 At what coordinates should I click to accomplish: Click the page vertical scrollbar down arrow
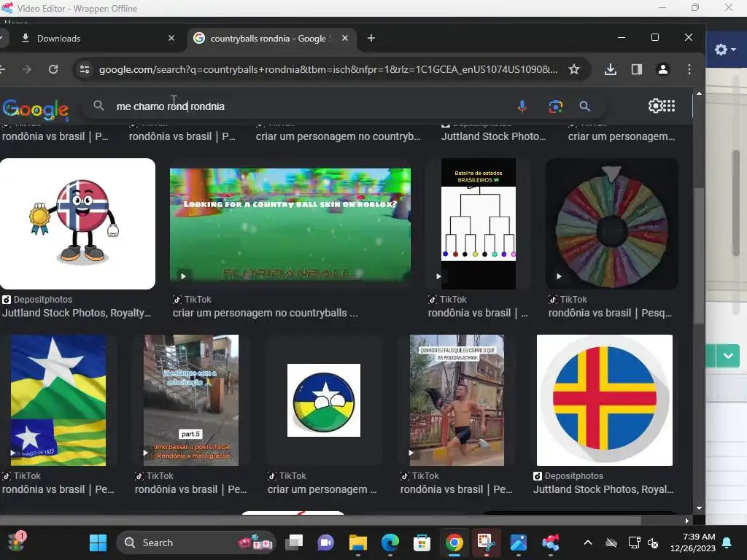[x=699, y=508]
